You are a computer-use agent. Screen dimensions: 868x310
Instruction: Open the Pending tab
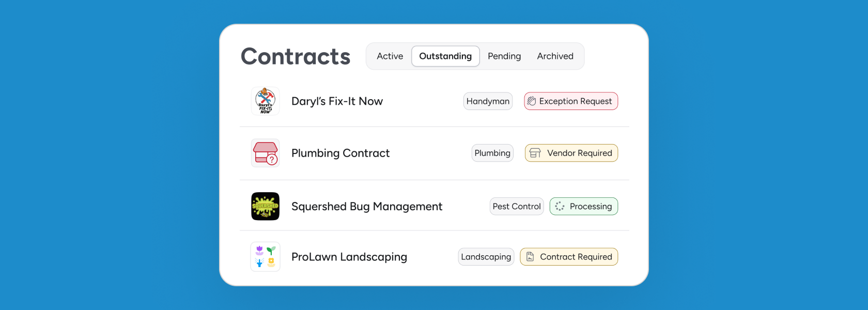504,56
